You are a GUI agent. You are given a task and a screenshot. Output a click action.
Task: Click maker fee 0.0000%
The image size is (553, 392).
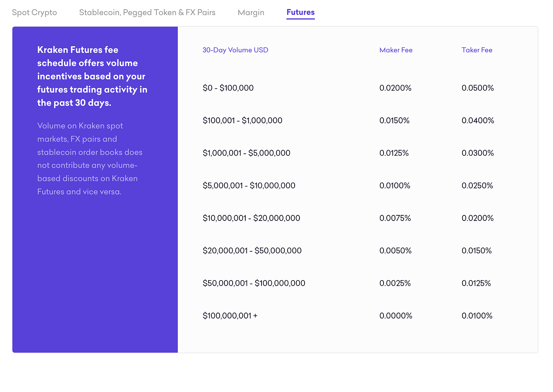pos(396,315)
